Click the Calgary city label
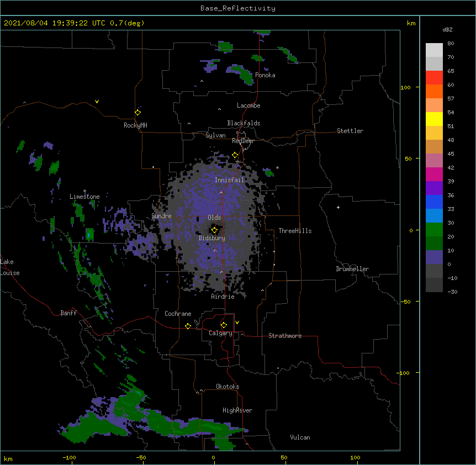This screenshot has width=476, height=465. (x=220, y=333)
